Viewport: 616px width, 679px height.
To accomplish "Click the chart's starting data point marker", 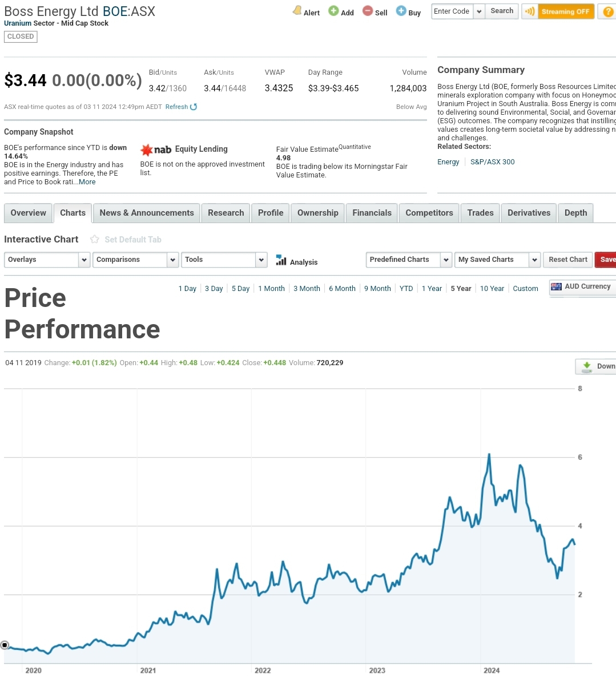I will click(5, 645).
